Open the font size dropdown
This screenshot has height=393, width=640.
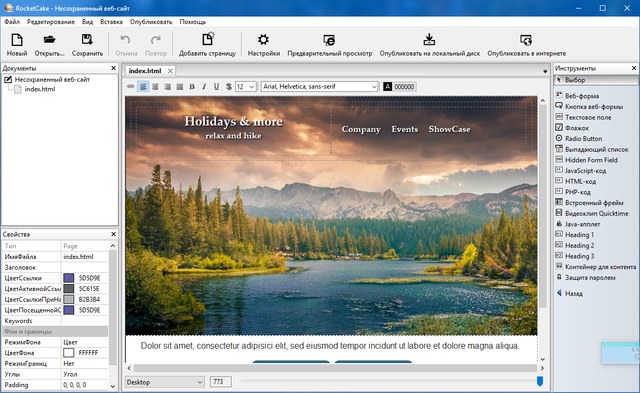click(x=251, y=87)
